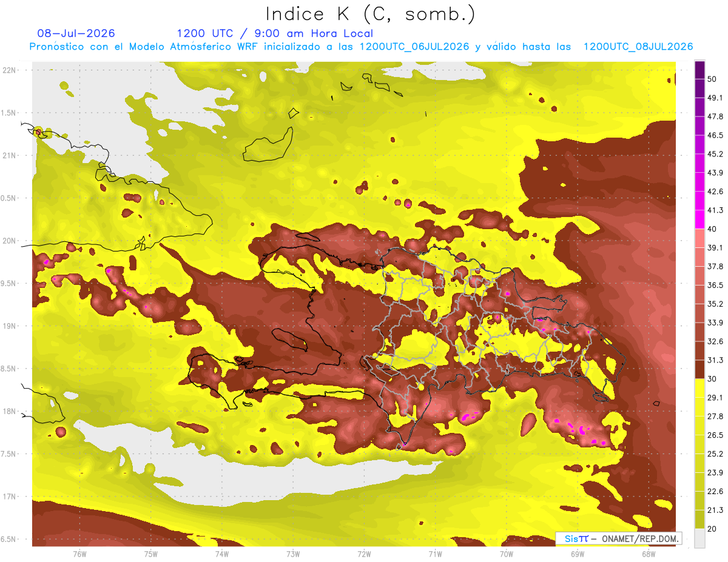728x562 pixels.
Task: Click the '7.5N' latitude label
Action: pos(9,454)
